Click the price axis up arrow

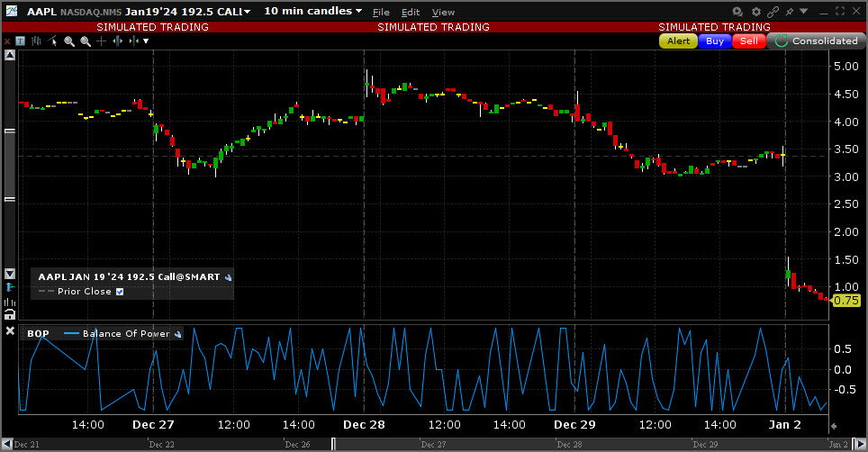(10, 55)
